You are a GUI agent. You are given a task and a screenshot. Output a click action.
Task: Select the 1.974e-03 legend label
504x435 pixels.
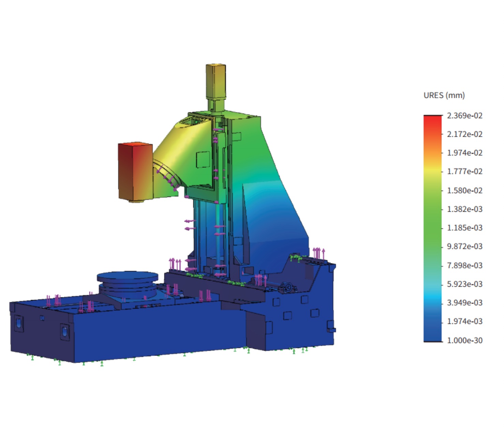(x=464, y=321)
